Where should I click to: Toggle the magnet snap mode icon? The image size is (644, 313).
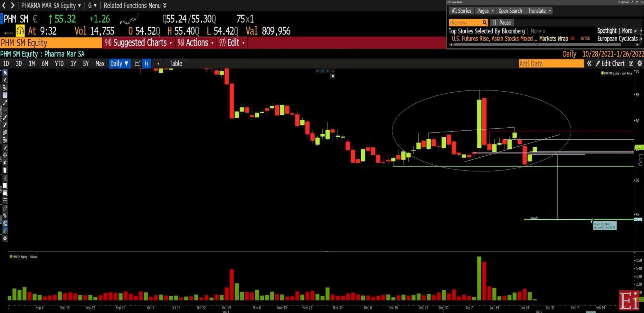(5, 223)
